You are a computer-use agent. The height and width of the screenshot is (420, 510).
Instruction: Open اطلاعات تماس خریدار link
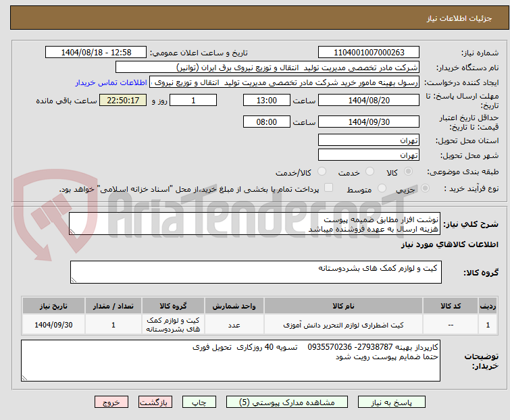point(111,82)
